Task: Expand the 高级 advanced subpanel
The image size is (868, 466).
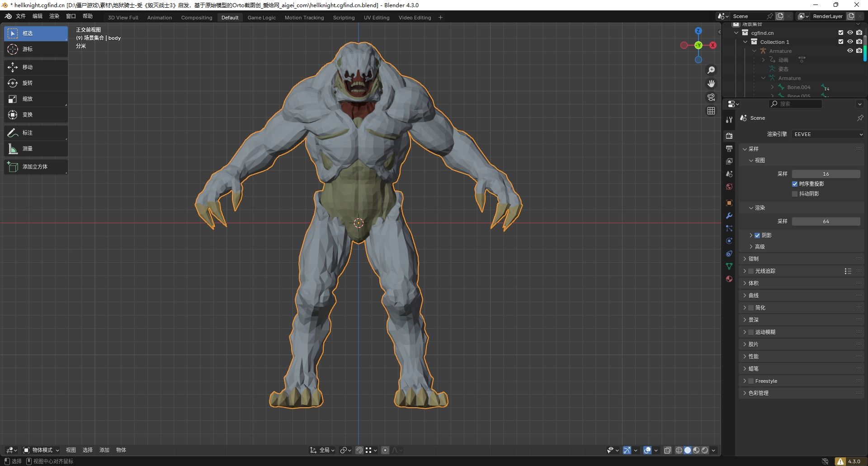Action: [x=751, y=247]
